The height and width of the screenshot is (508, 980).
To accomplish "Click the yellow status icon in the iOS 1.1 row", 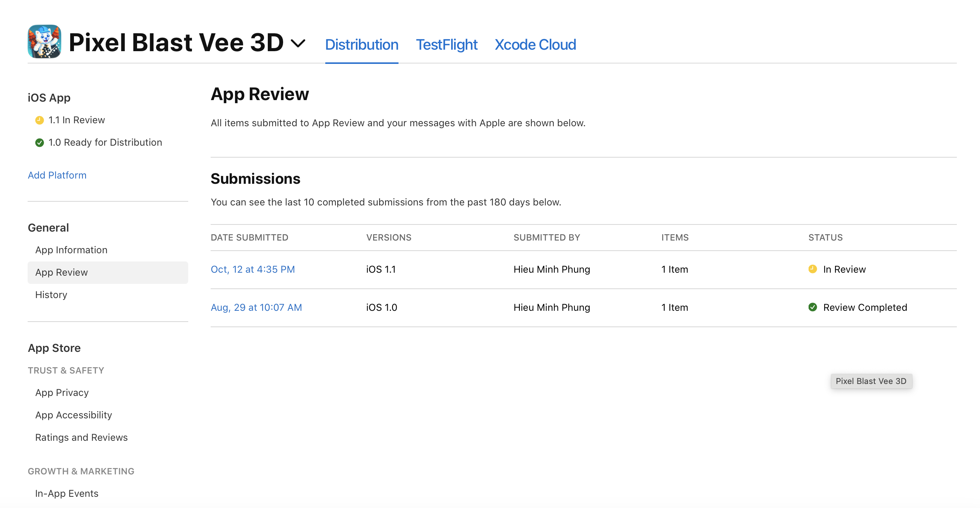I will (x=812, y=269).
